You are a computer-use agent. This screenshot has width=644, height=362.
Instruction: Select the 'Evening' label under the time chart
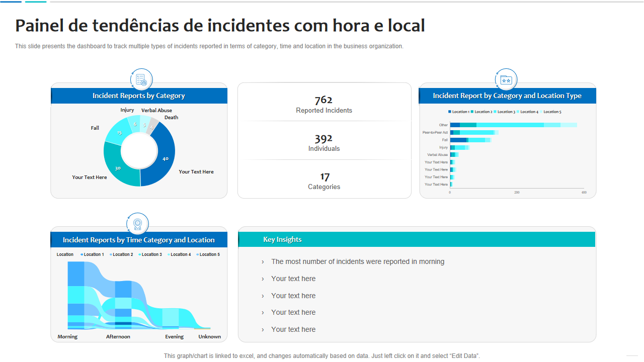(x=175, y=337)
